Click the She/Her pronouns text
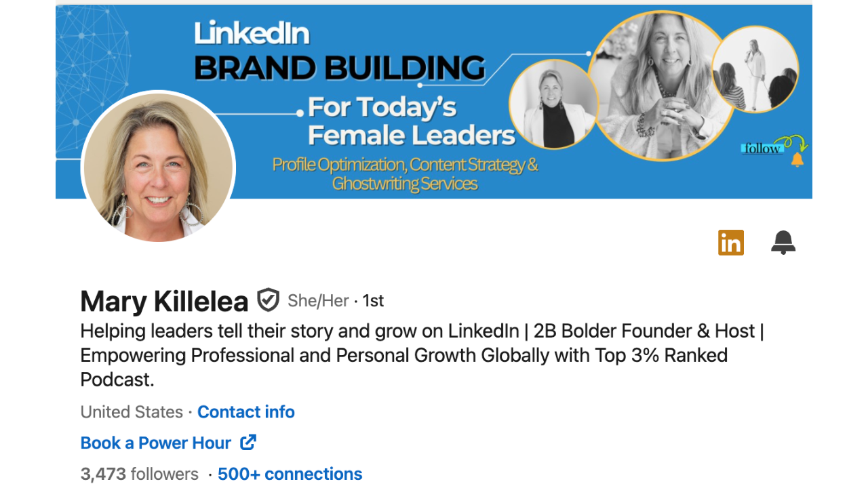The image size is (868, 488). (x=318, y=301)
